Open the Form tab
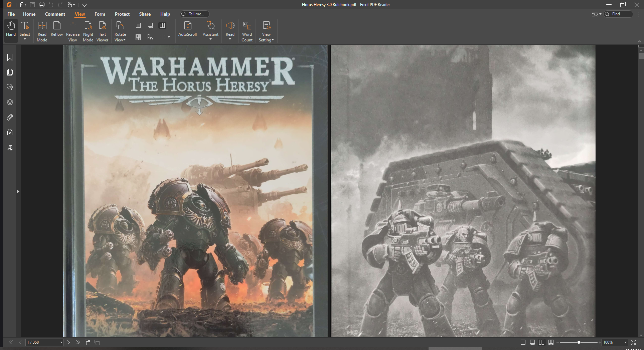644x350 pixels. point(100,14)
